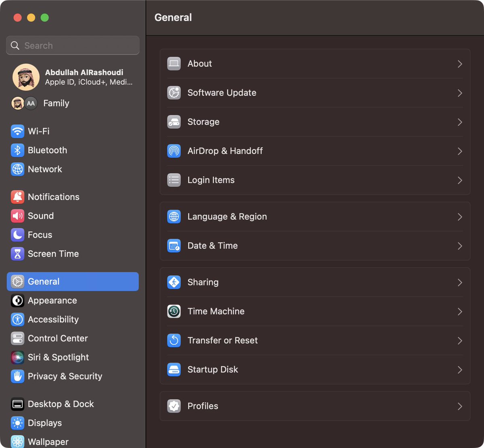Viewport: 484px width, 448px height.
Task: Click the Siri & Spotlight icon
Action: click(17, 357)
